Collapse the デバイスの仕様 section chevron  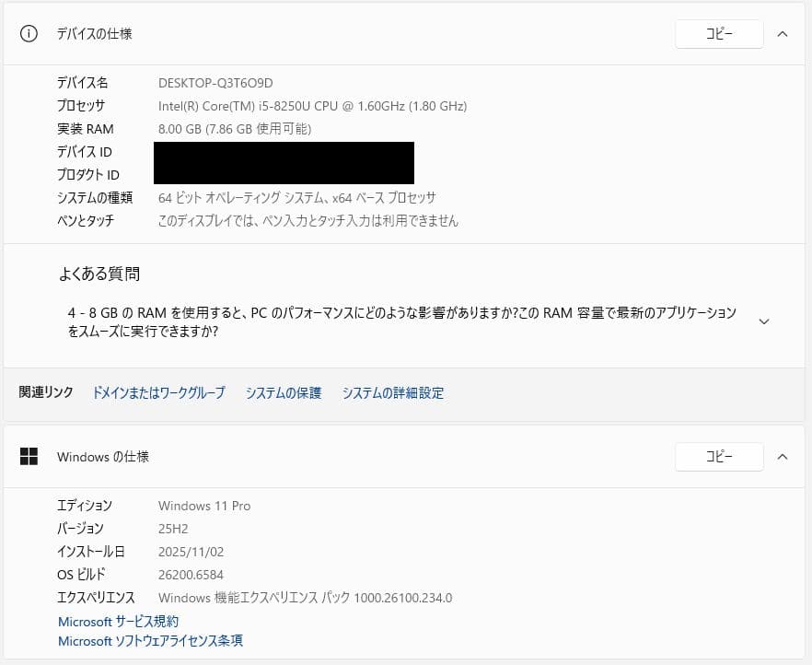(783, 34)
